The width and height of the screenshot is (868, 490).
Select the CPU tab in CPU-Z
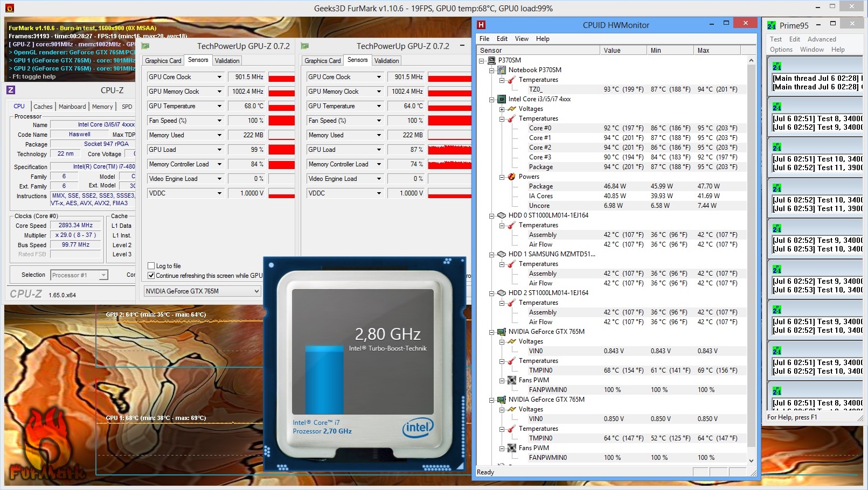[x=19, y=106]
